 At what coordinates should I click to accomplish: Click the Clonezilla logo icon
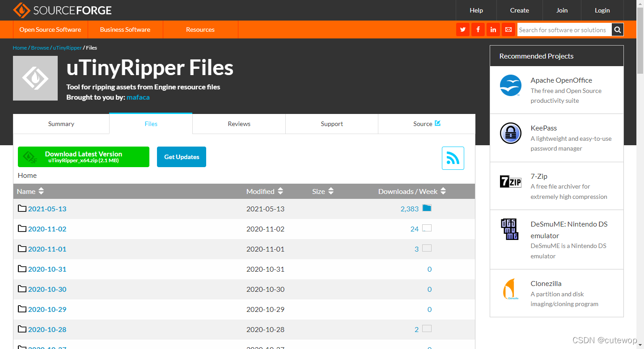click(511, 289)
